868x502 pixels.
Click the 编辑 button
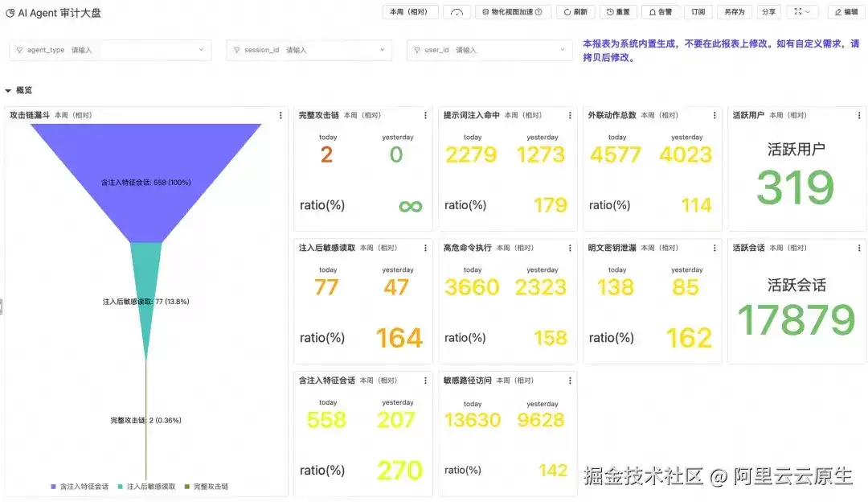click(x=846, y=11)
